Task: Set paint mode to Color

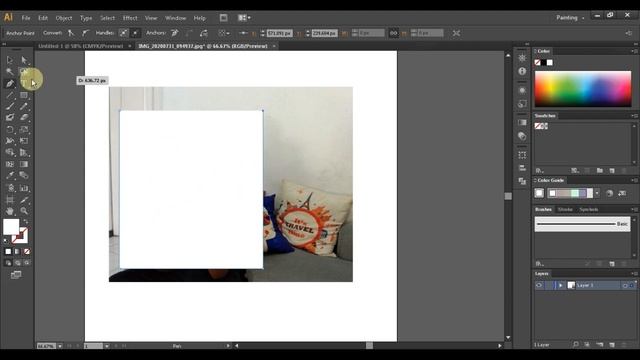Action: click(x=8, y=251)
